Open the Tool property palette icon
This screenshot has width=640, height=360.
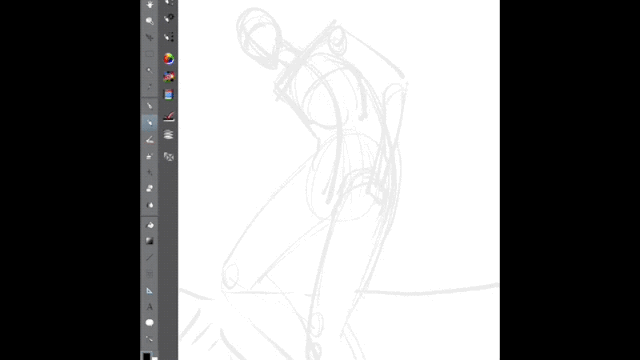click(x=169, y=18)
